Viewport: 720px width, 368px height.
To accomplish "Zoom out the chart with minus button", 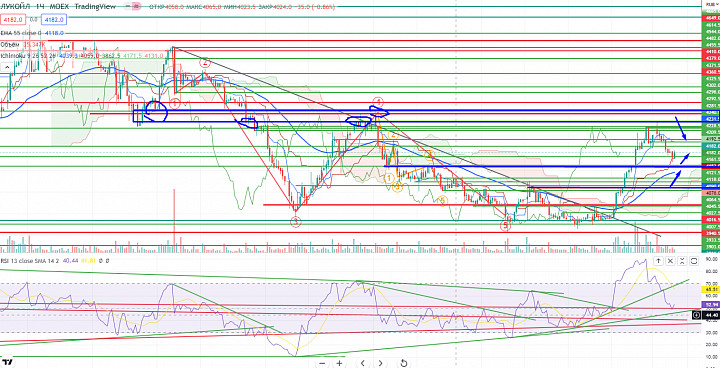I will 322,363.
